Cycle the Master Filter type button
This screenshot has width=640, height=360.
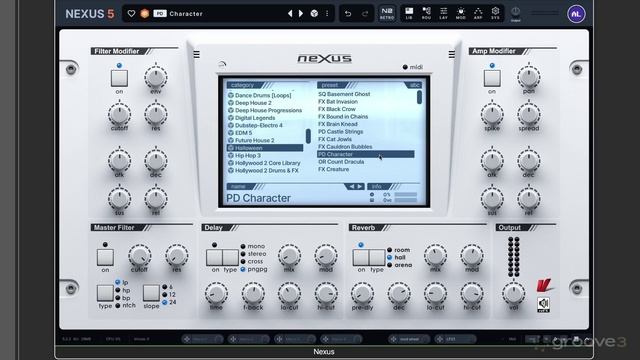tap(105, 293)
